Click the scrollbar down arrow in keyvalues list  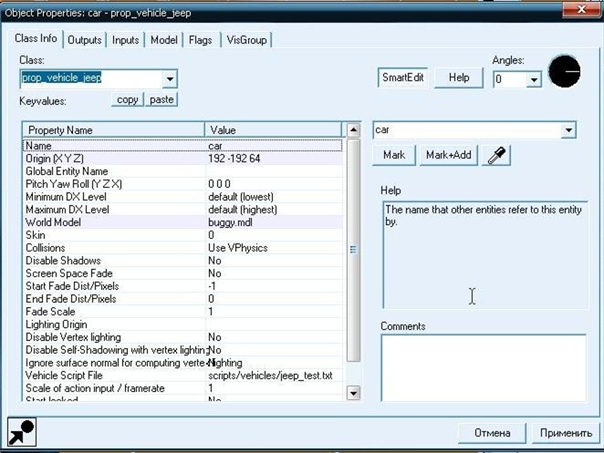point(353,393)
